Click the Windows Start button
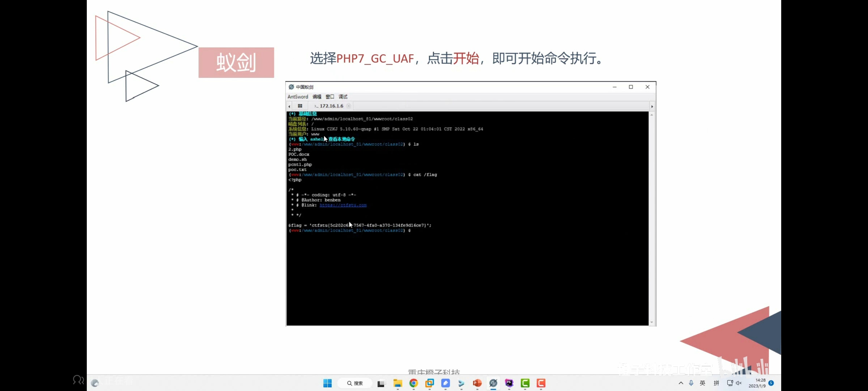The image size is (868, 391). (x=327, y=384)
